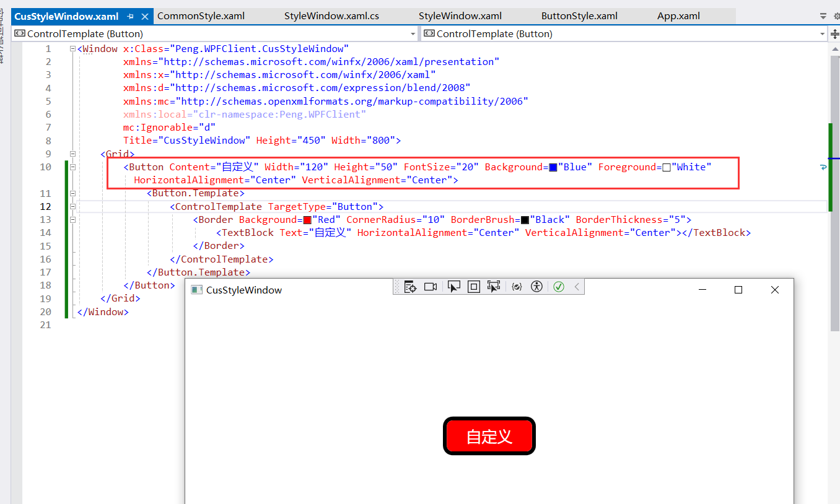
Task: Check the green Hot Reload status icon
Action: click(558, 286)
